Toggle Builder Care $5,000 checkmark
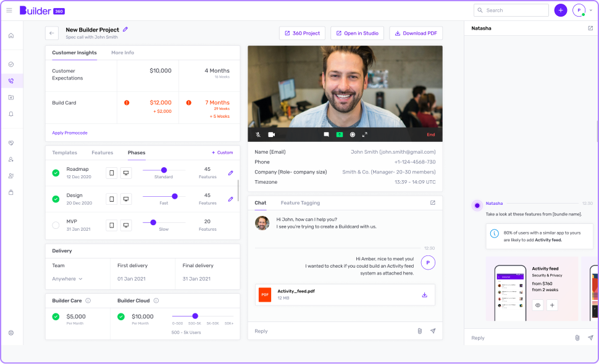The image size is (599, 364). (56, 316)
